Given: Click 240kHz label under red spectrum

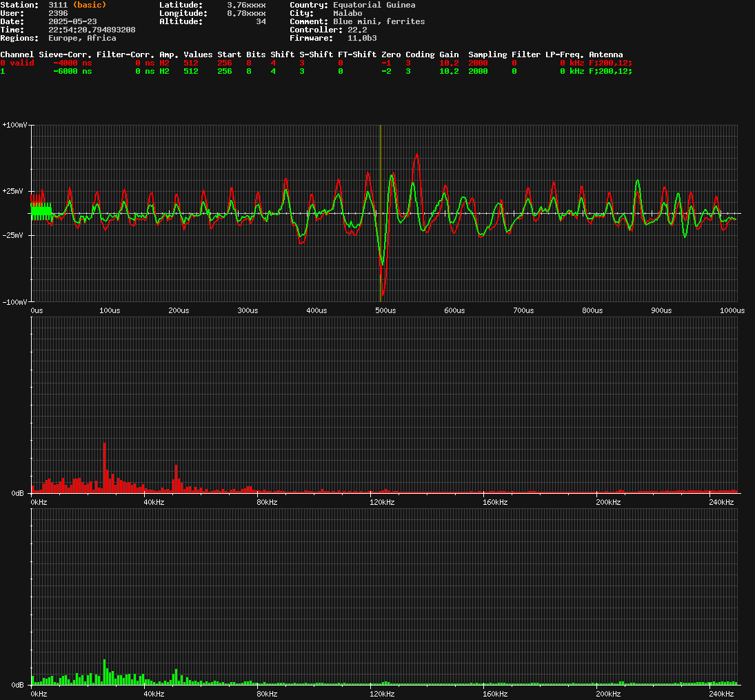Looking at the screenshot, I should click(721, 502).
